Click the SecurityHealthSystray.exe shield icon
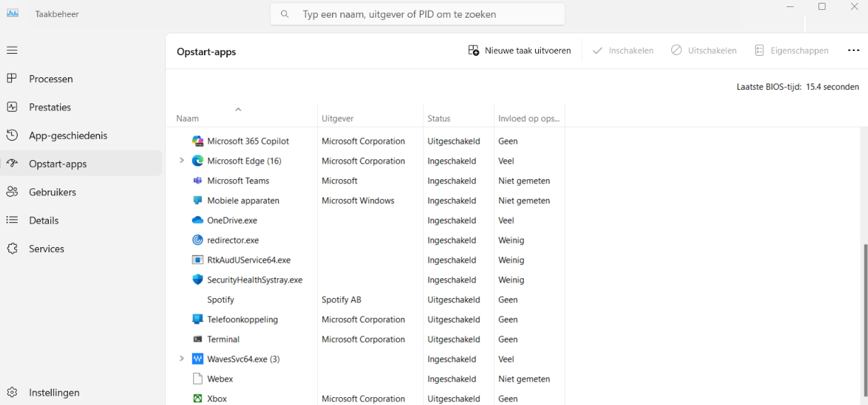The width and height of the screenshot is (868, 405). click(x=198, y=280)
